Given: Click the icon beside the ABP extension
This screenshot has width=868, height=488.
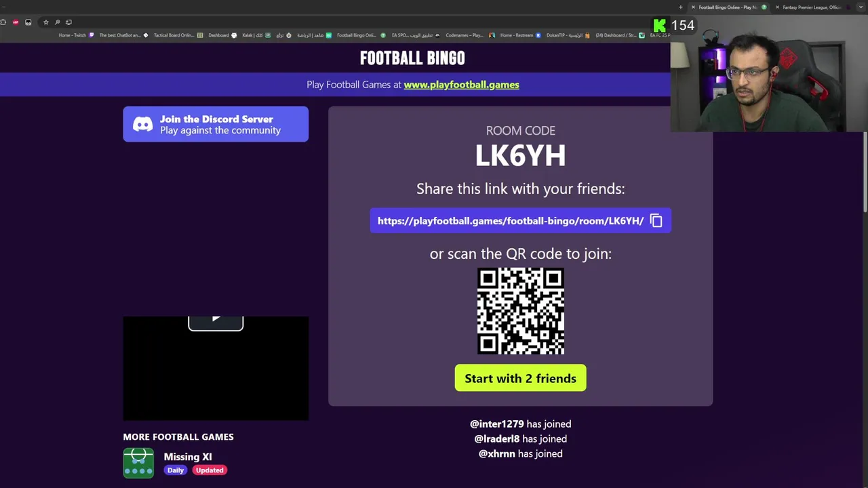Looking at the screenshot, I should pyautogui.click(x=28, y=22).
